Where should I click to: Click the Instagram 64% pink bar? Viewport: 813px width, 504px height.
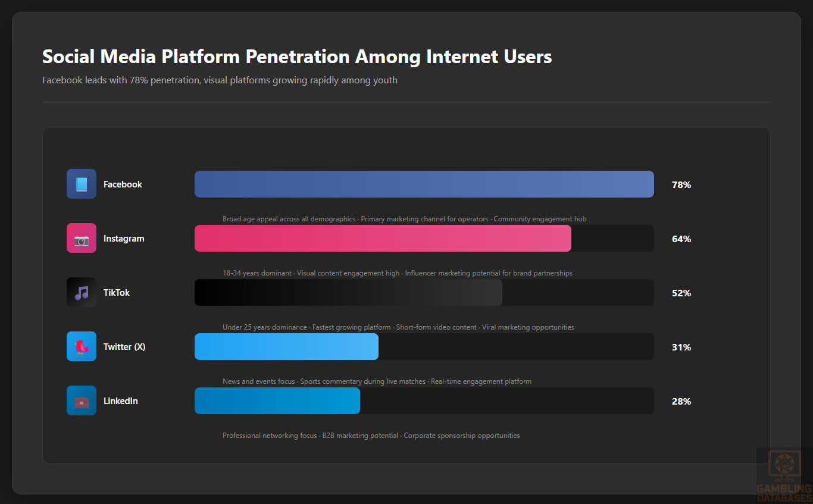coord(383,239)
